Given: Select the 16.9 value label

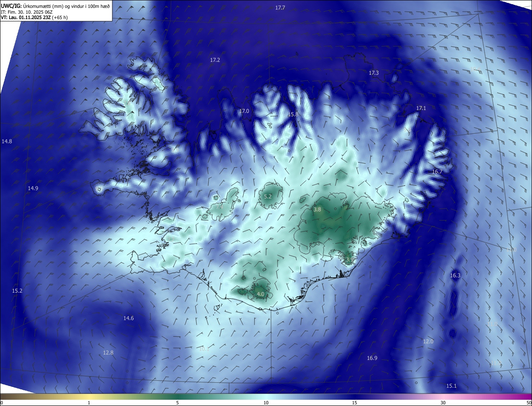Looking at the screenshot, I should pos(372,358).
